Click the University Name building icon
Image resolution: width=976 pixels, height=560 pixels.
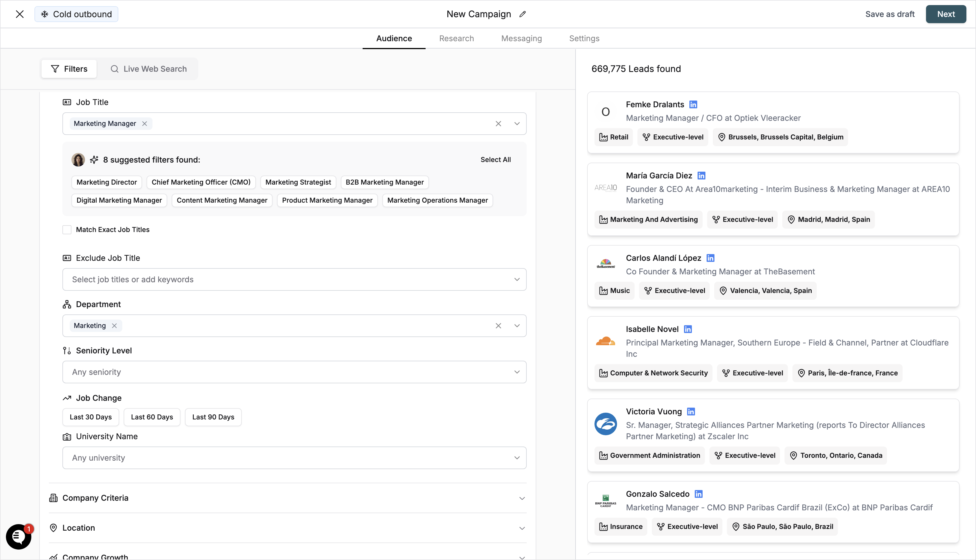(67, 437)
